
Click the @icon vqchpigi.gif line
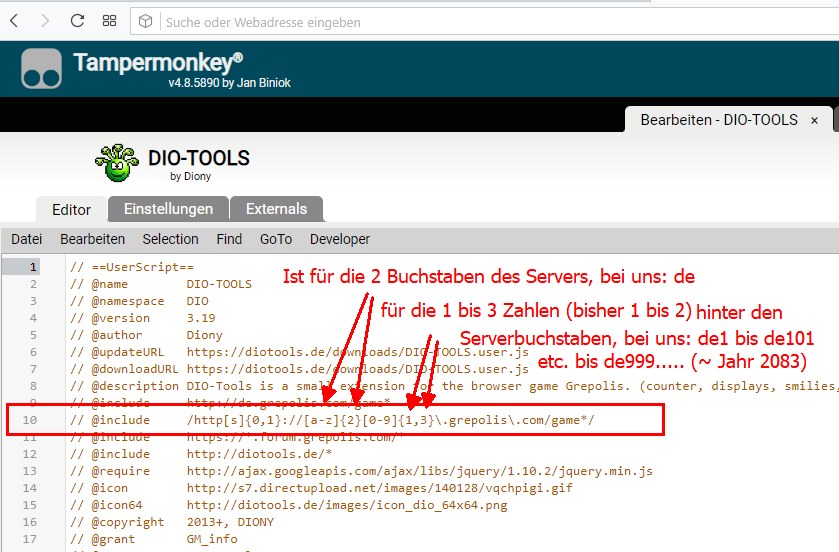(321, 488)
